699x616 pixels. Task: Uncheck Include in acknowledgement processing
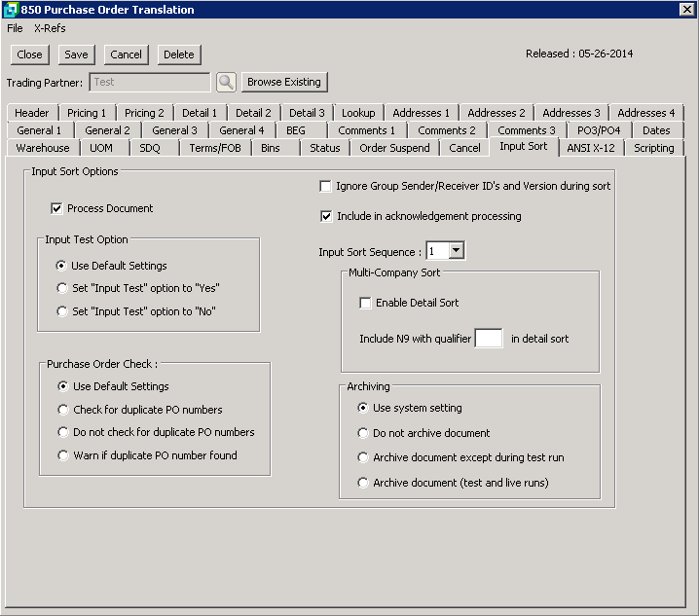[326, 216]
